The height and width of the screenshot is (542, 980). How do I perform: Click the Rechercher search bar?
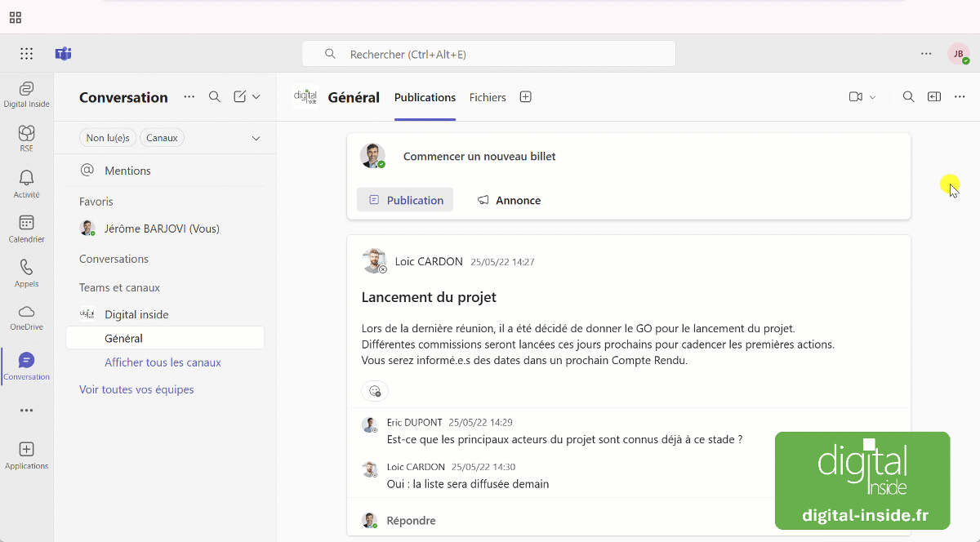coord(488,53)
